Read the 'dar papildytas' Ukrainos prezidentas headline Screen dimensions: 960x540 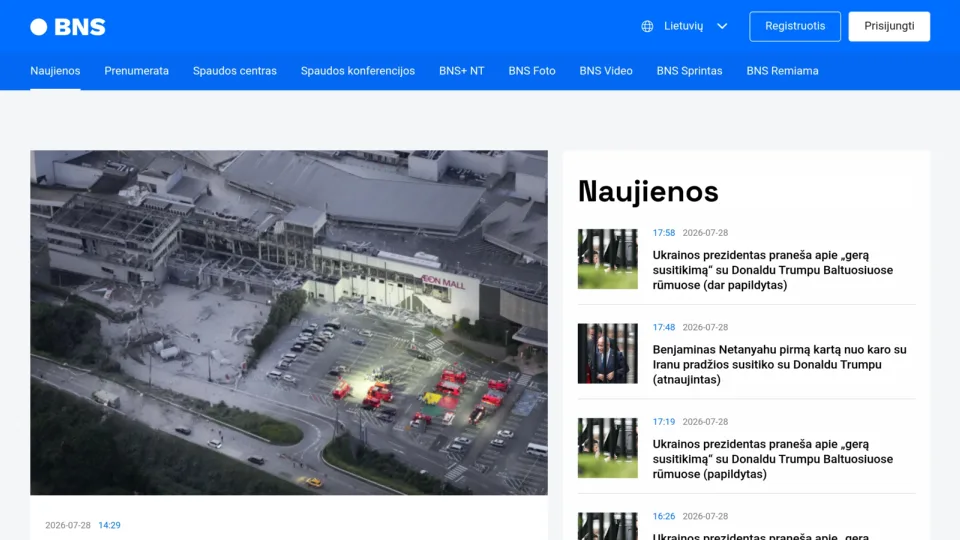(773, 270)
